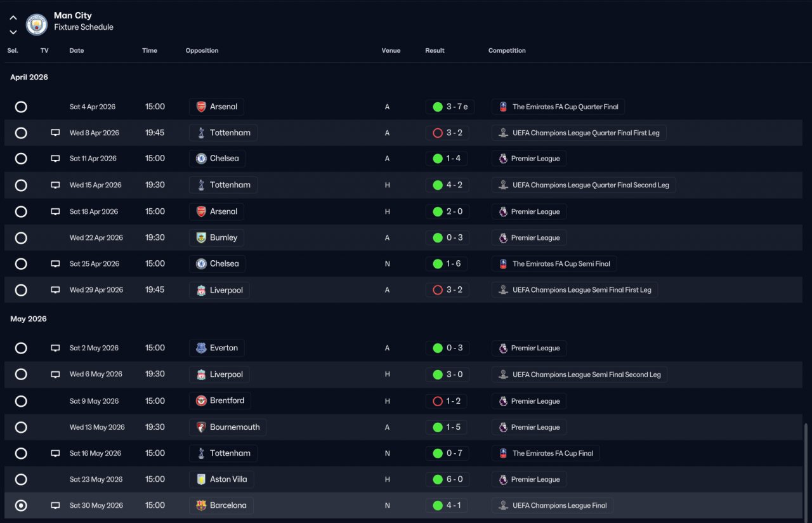Select the Sat 11 Apr 2026 fixture radio button

tap(21, 159)
